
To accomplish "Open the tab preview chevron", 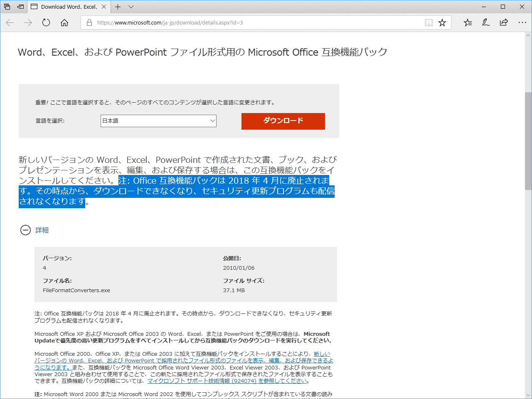I will point(131,7).
